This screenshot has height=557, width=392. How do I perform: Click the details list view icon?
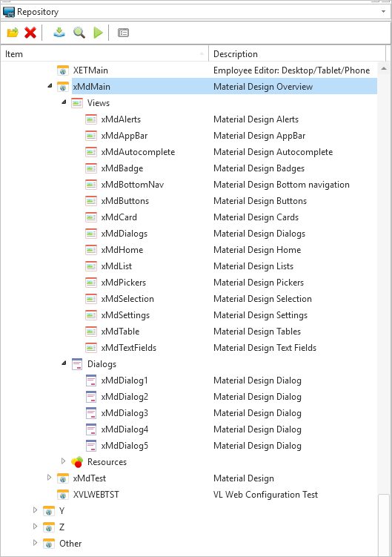[123, 33]
